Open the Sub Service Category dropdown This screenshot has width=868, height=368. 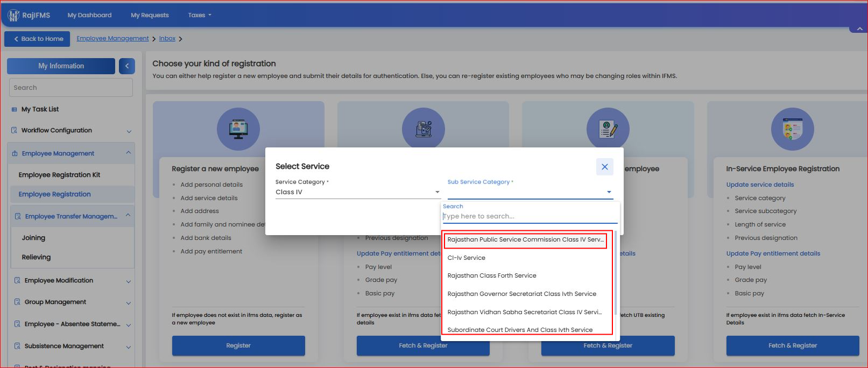coord(530,192)
